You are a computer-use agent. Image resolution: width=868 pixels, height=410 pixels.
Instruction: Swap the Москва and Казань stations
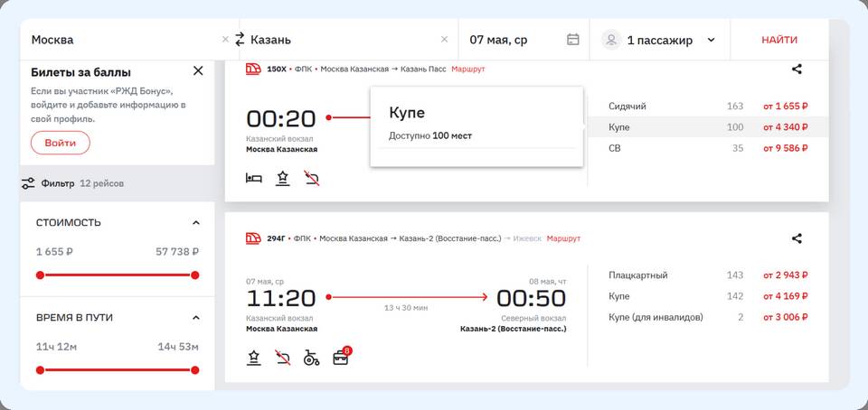click(240, 40)
